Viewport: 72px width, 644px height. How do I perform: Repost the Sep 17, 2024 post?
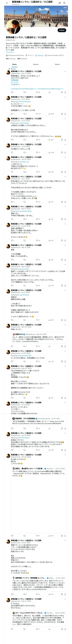click(24, 219)
